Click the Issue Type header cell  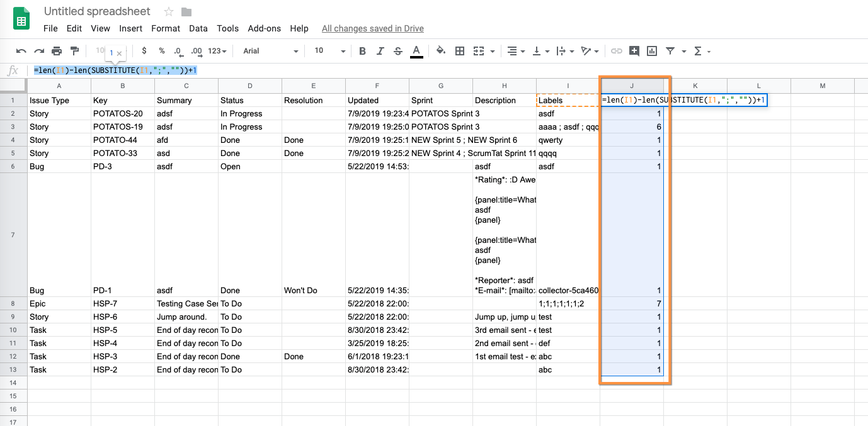coord(59,100)
